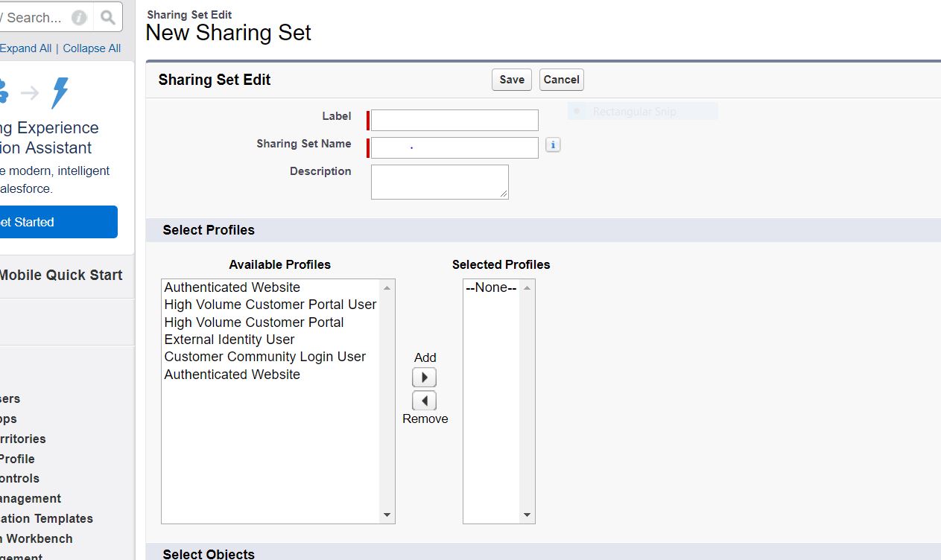Click the Description text area
The height and width of the screenshot is (560, 941).
[440, 182]
